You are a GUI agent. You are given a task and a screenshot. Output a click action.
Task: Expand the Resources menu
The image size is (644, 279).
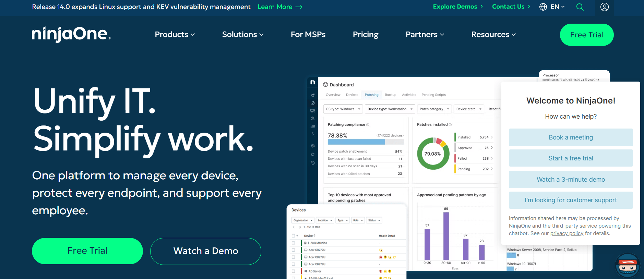493,35
